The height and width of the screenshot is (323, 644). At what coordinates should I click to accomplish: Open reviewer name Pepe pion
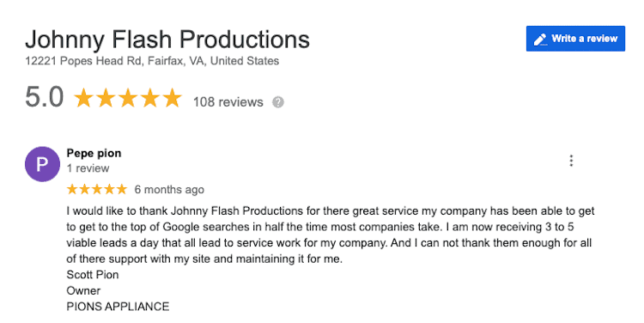[x=94, y=153]
